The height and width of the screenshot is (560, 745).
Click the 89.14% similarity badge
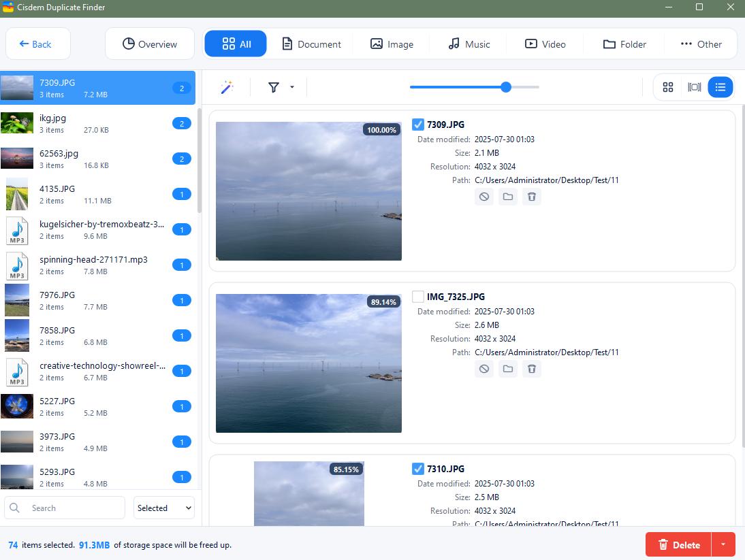pyautogui.click(x=383, y=302)
